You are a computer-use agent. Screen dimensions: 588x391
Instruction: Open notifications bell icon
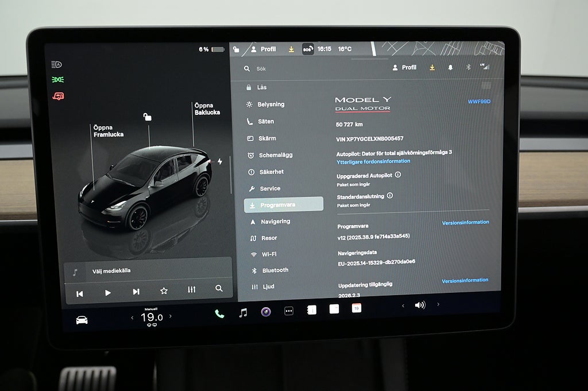450,68
